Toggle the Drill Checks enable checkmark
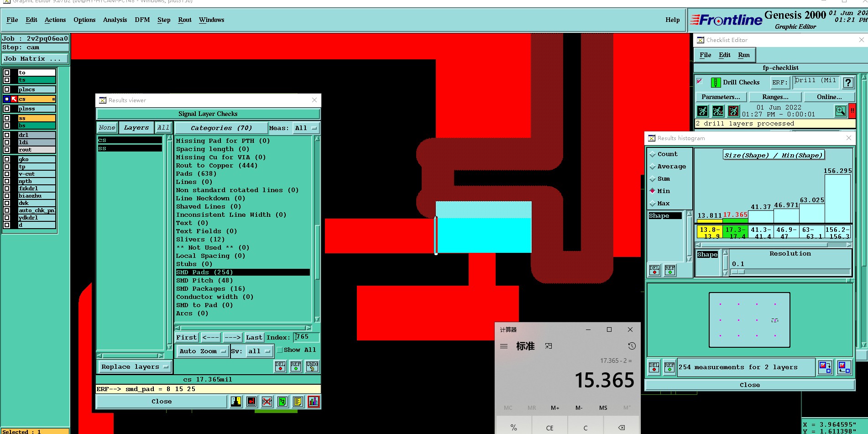This screenshot has height=434, width=868. coord(699,81)
